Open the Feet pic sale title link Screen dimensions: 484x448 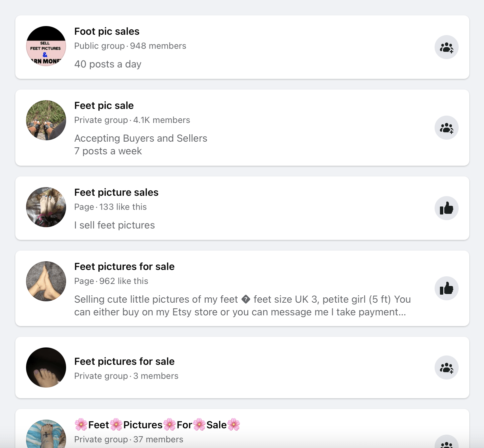click(x=104, y=106)
